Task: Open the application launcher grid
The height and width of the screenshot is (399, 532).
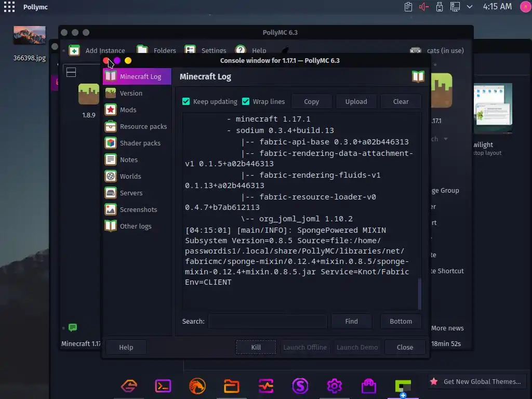Action: [x=9, y=7]
